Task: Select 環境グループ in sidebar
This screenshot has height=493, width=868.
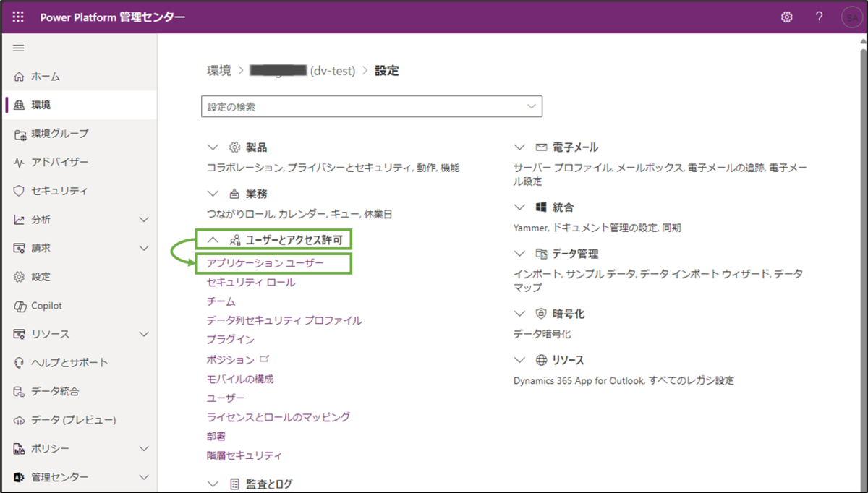Action: 78,134
